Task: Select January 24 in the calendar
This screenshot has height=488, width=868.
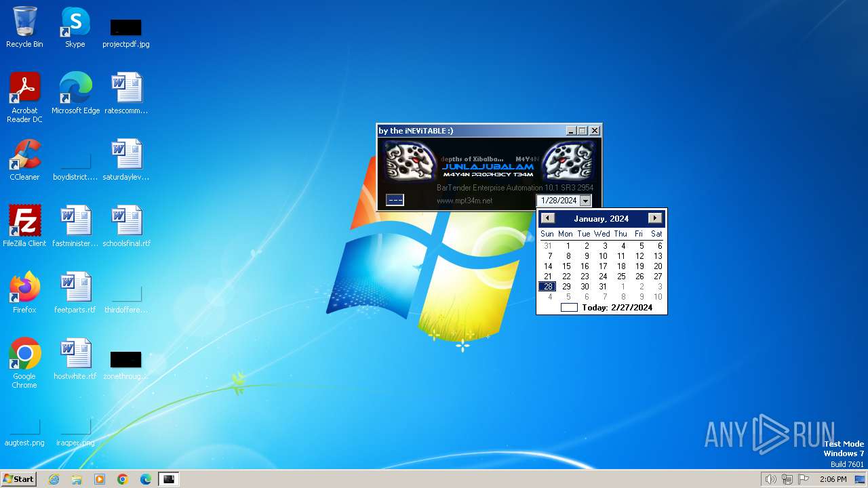Action: [x=603, y=277]
